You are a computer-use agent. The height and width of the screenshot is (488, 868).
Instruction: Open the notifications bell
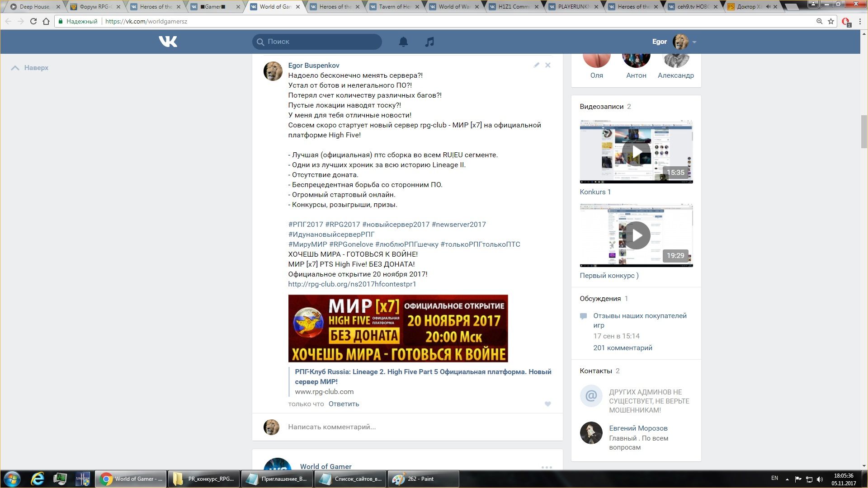pos(403,42)
